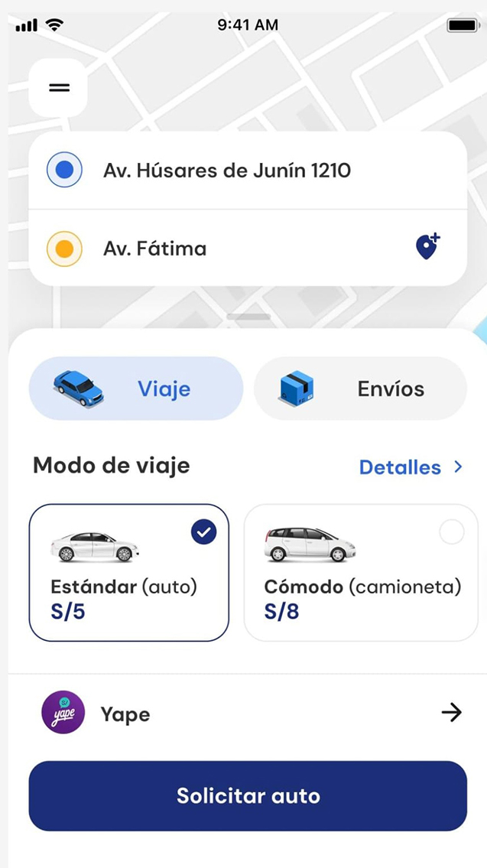Edit pickup address Av. Húsares de Junín 1210
This screenshot has height=868, width=487.
[248, 170]
